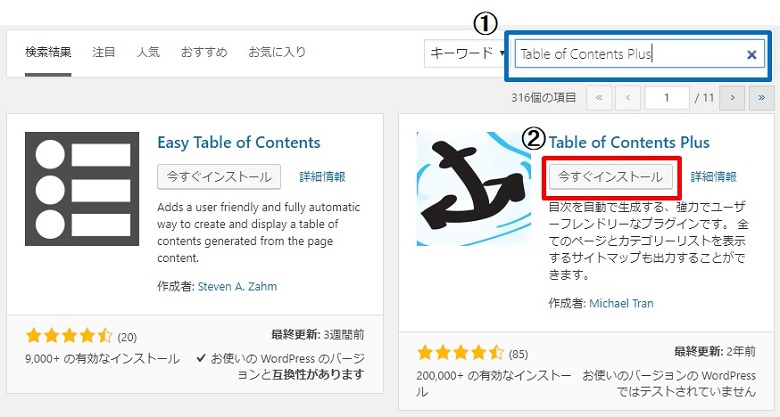Go to the next results page
Viewport: 780px width, 417px height.
(733, 98)
